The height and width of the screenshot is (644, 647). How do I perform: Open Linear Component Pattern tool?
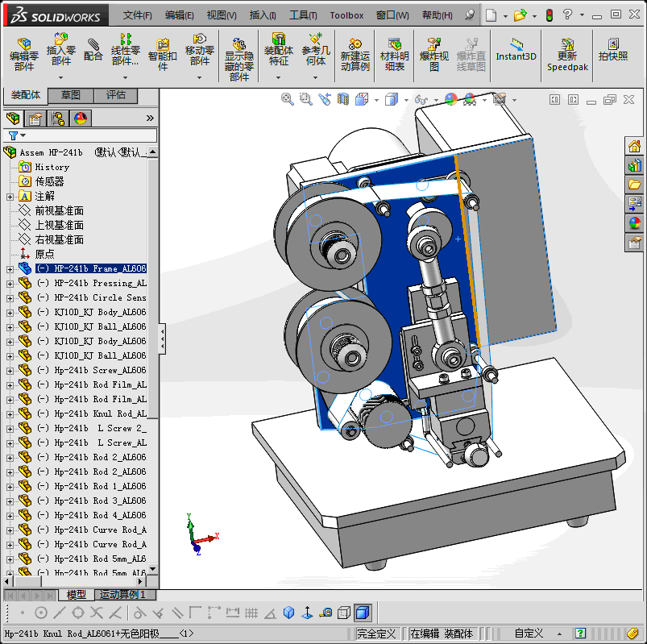coord(125,49)
